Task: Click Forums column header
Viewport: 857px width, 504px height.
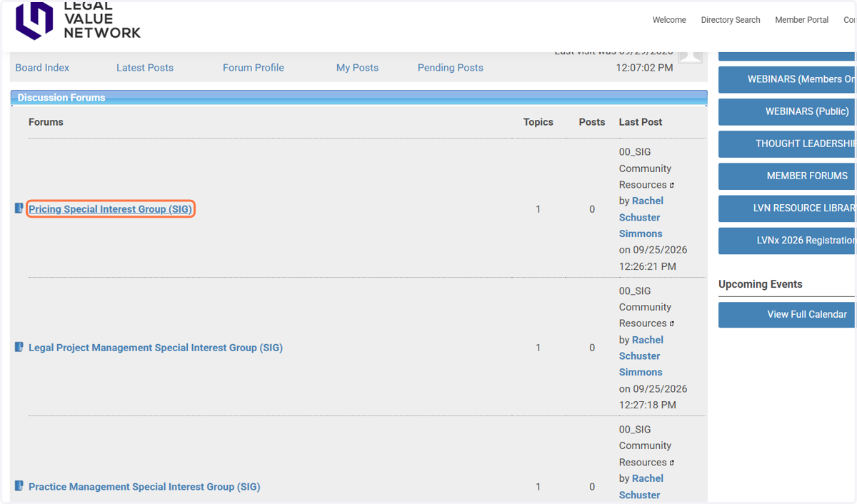Action: (46, 122)
